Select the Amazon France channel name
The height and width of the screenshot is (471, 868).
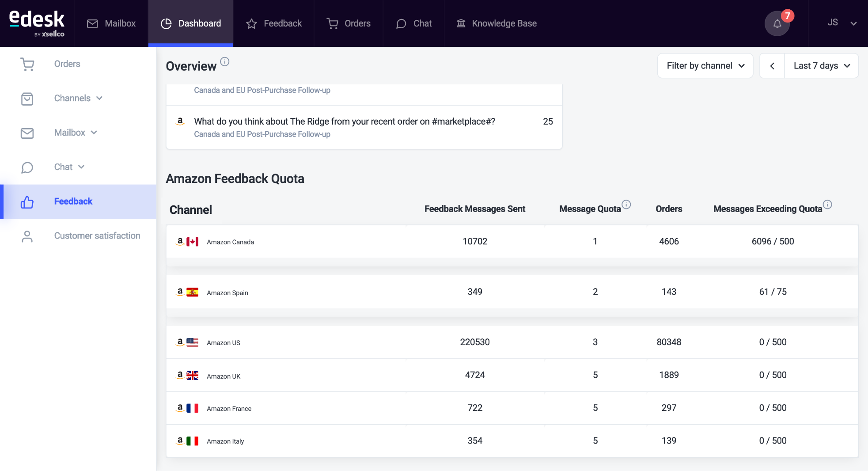point(229,409)
